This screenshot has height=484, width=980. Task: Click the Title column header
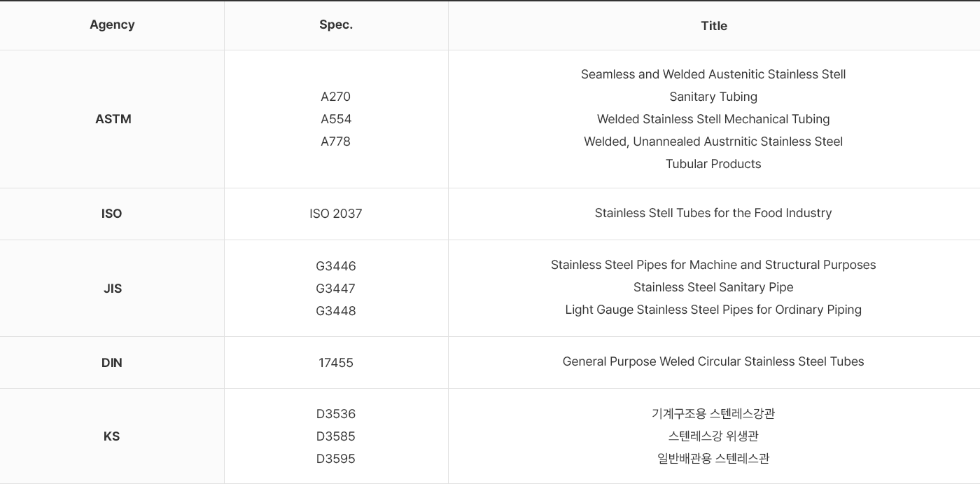pos(714,26)
